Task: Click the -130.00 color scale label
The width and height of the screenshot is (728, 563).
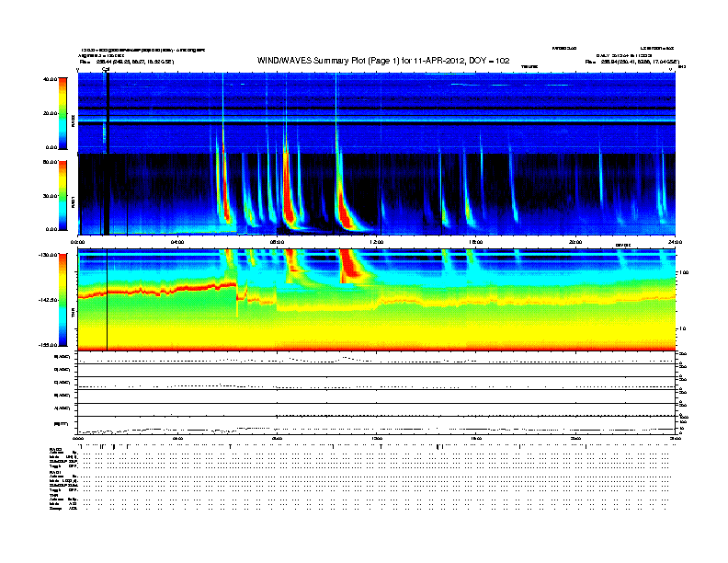Action: tap(49, 255)
